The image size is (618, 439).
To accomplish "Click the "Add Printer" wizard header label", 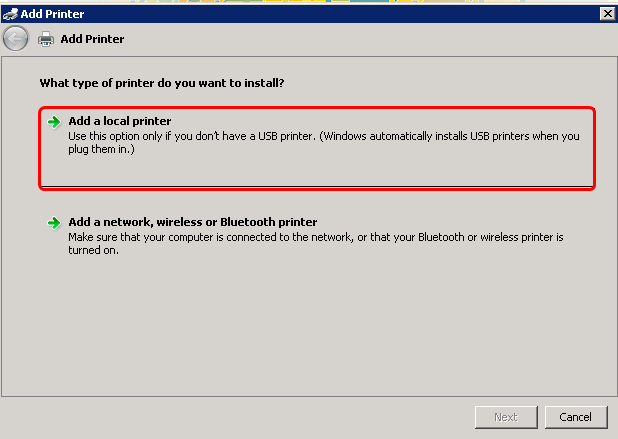I will coord(92,39).
